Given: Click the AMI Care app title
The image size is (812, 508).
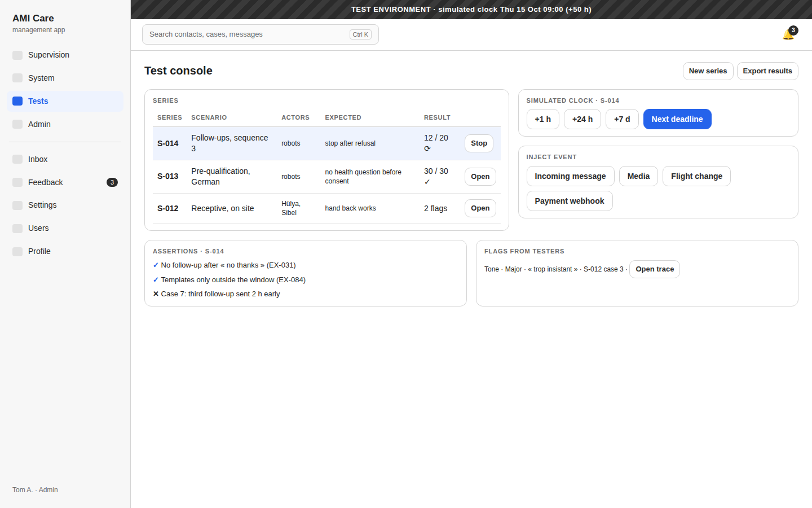Looking at the screenshot, I should (33, 18).
